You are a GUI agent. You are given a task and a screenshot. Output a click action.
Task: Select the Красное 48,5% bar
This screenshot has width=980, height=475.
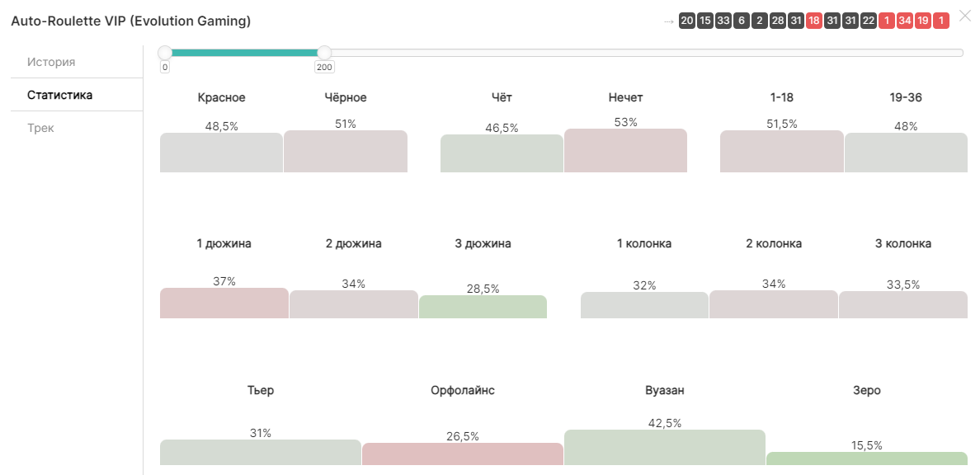pyautogui.click(x=221, y=153)
